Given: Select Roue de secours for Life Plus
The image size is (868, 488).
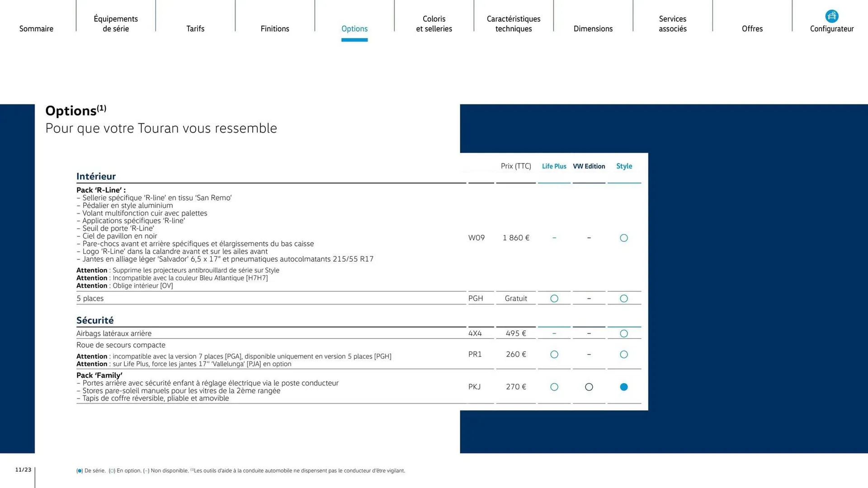Looking at the screenshot, I should click(x=554, y=354).
